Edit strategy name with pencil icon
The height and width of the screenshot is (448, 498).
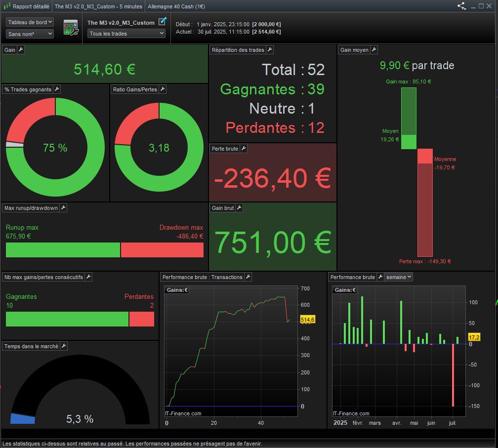pos(162,22)
